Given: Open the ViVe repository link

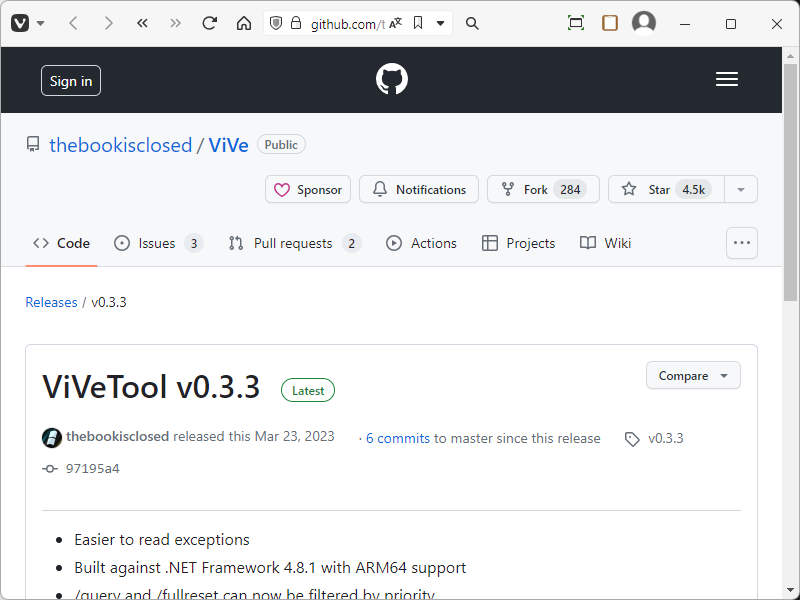Looking at the screenshot, I should pyautogui.click(x=229, y=145).
